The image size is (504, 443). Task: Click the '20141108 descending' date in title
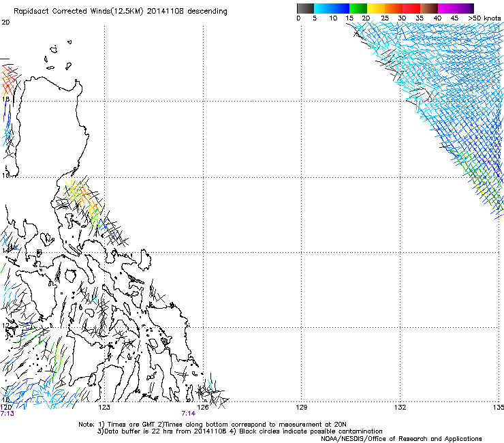click(187, 12)
